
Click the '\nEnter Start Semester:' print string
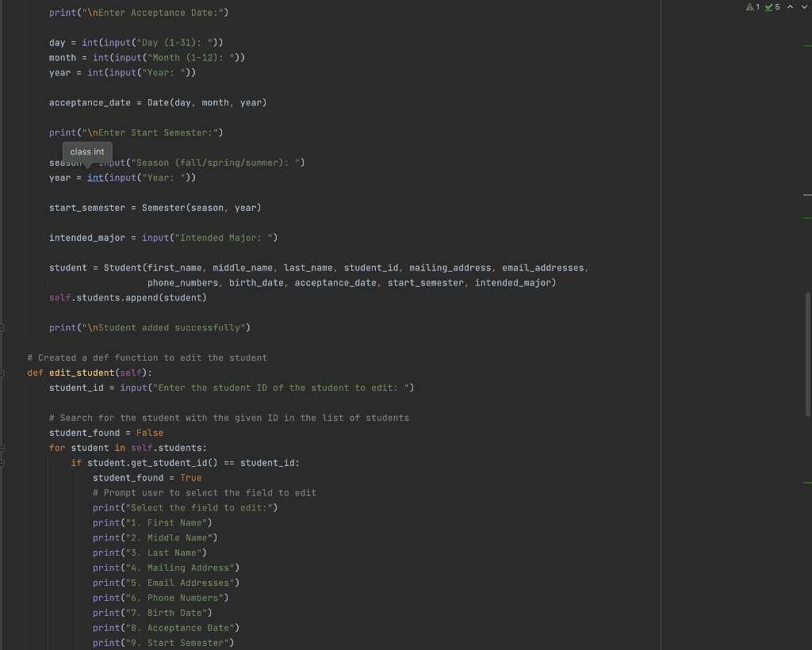(150, 132)
